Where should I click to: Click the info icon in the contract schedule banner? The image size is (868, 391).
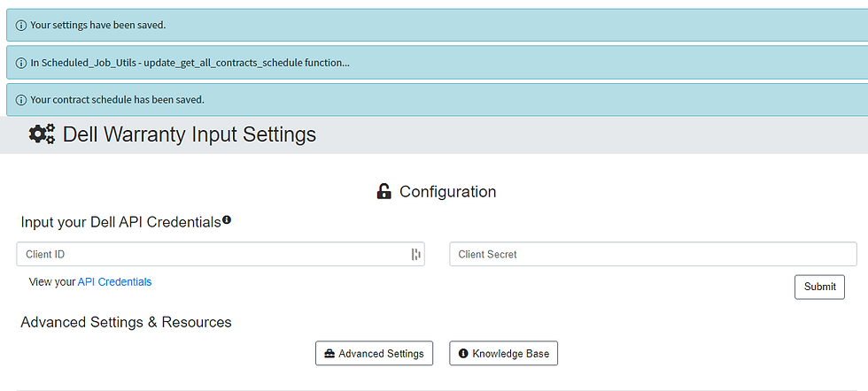(x=21, y=99)
